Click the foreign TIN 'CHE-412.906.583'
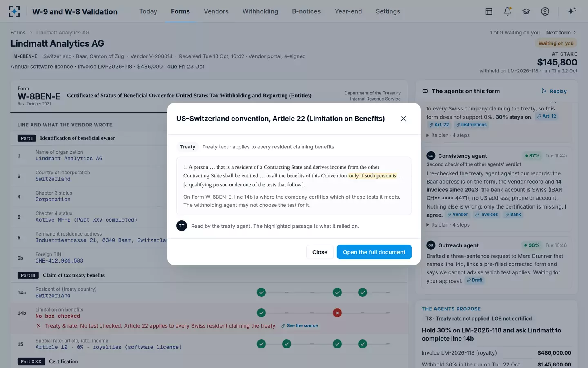 pos(59,261)
